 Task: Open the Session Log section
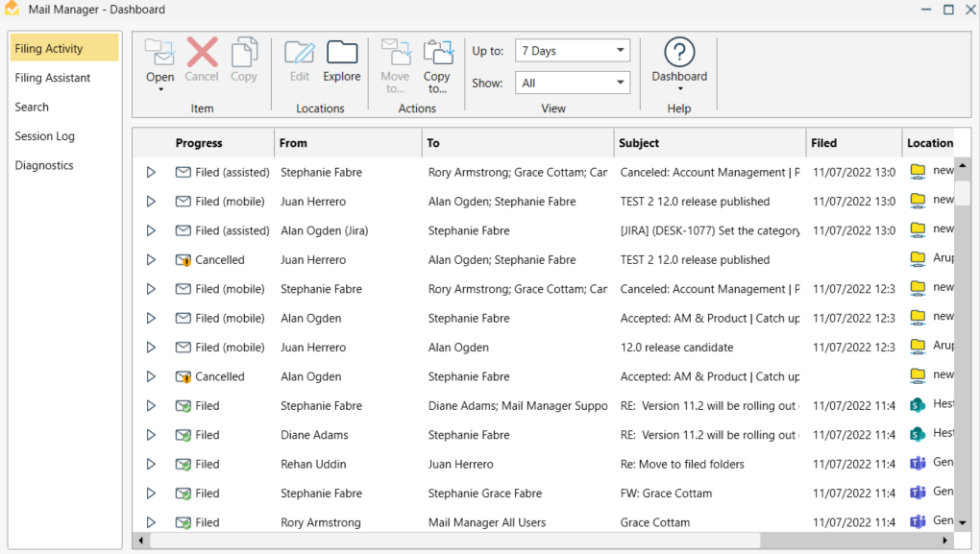click(x=44, y=136)
